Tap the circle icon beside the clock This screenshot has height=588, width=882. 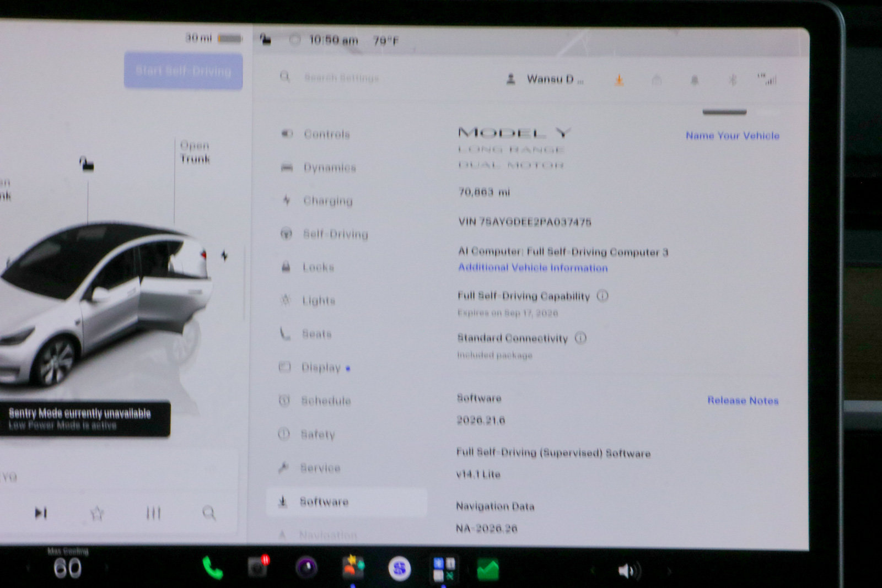(295, 40)
